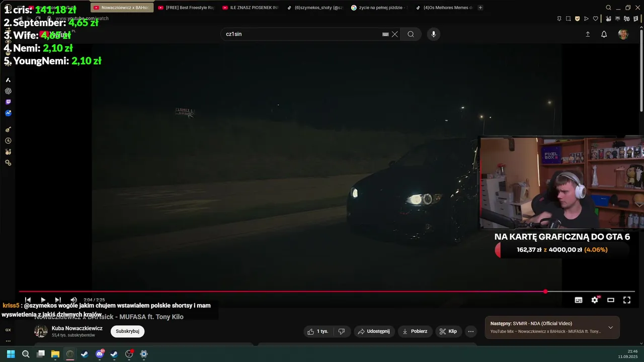The height and width of the screenshot is (362, 644).
Task: Switch to the Nowaczkiewicz x BAHsick tab
Action: 122,8
